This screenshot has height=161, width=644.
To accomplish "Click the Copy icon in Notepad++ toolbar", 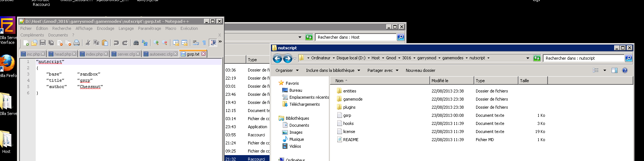I will pyautogui.click(x=96, y=43).
